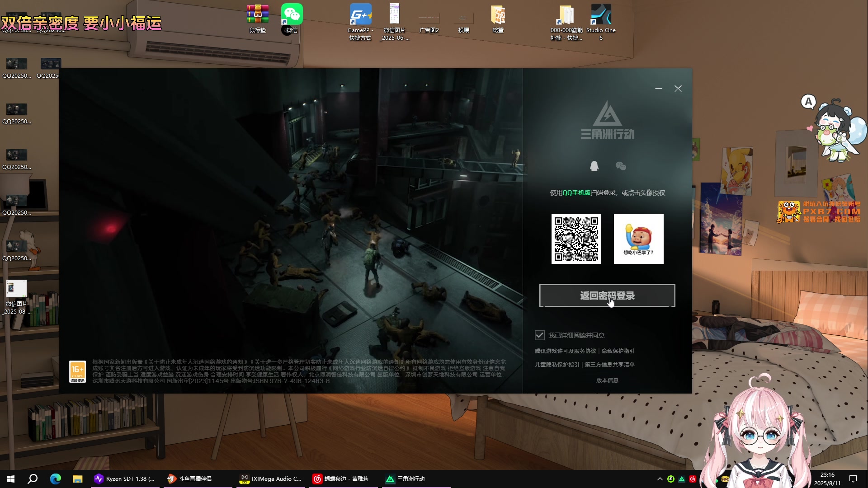The width and height of the screenshot is (868, 488).
Task: Open the 微信 desktop shortcut
Action: point(292,19)
